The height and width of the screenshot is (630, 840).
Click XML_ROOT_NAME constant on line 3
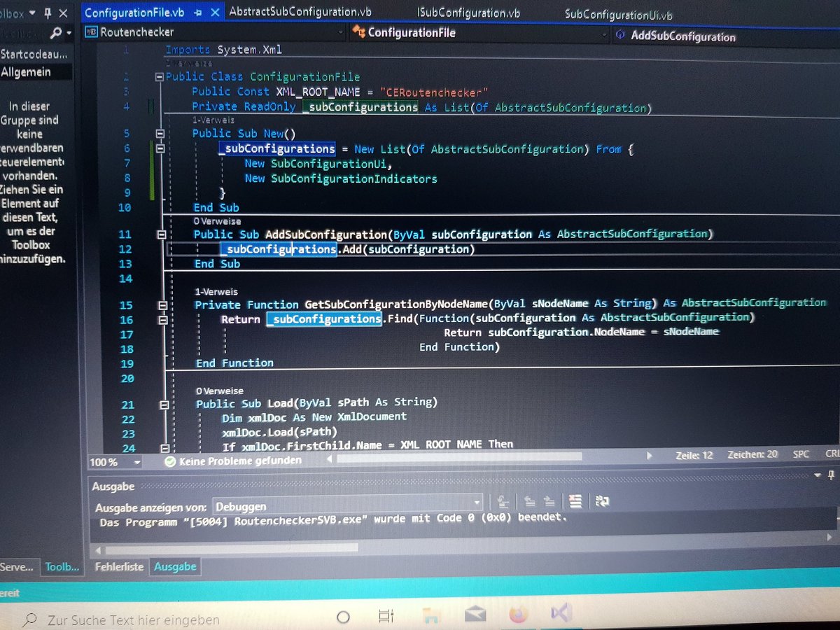pyautogui.click(x=318, y=92)
